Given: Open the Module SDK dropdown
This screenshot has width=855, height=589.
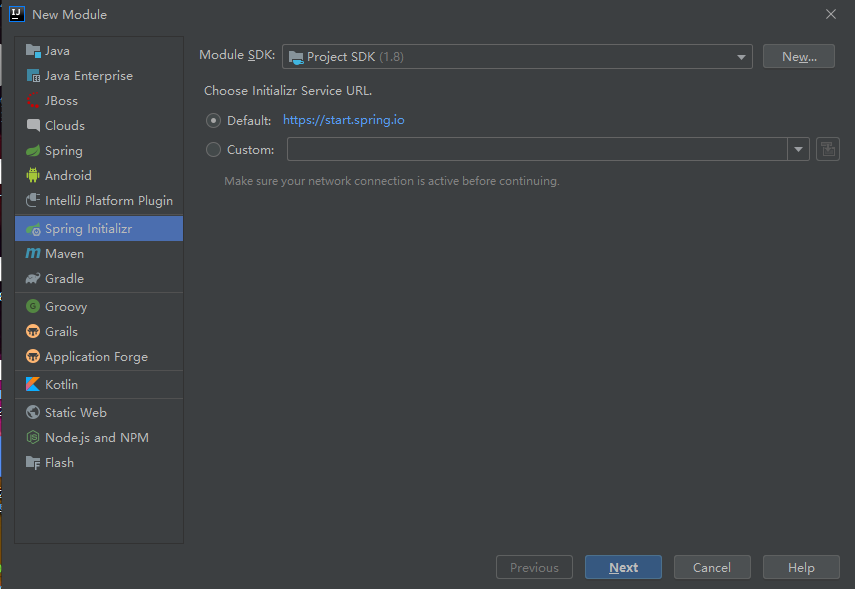Looking at the screenshot, I should pos(517,57).
